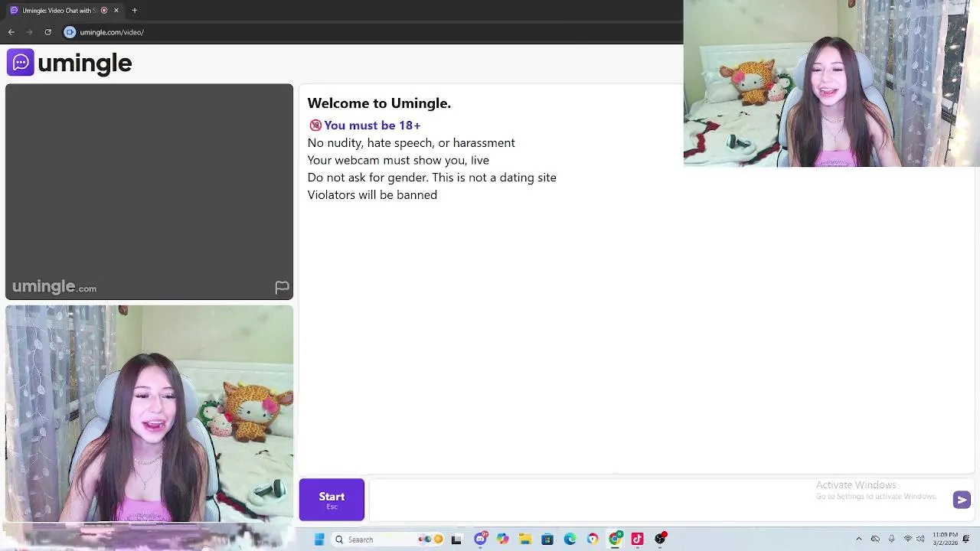Open OBS Studio from the taskbar
Viewport: 980px width, 551px height.
point(660,540)
